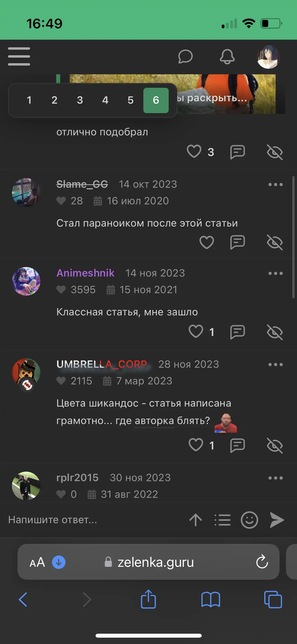Click the 'Напишите ответ...' reply field
This screenshot has height=644, width=297.
click(95, 520)
